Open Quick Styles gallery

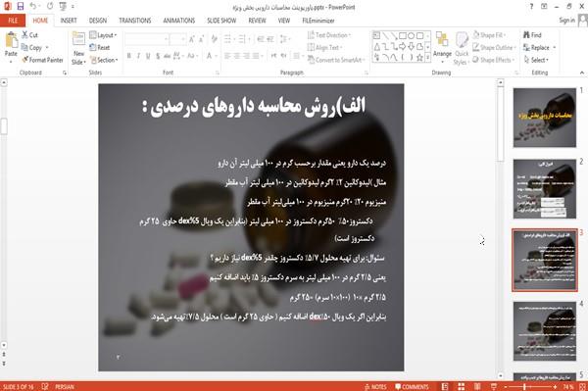tap(462, 48)
